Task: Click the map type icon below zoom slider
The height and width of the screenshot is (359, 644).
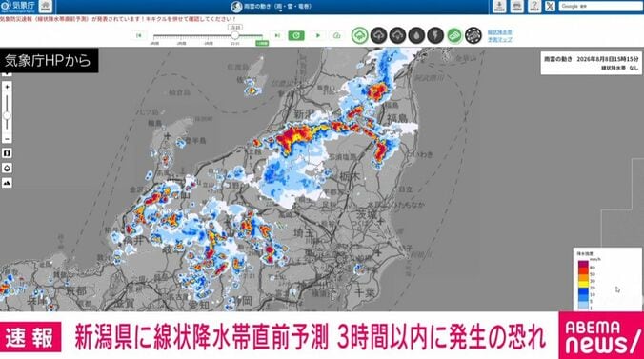Action: 7,153
